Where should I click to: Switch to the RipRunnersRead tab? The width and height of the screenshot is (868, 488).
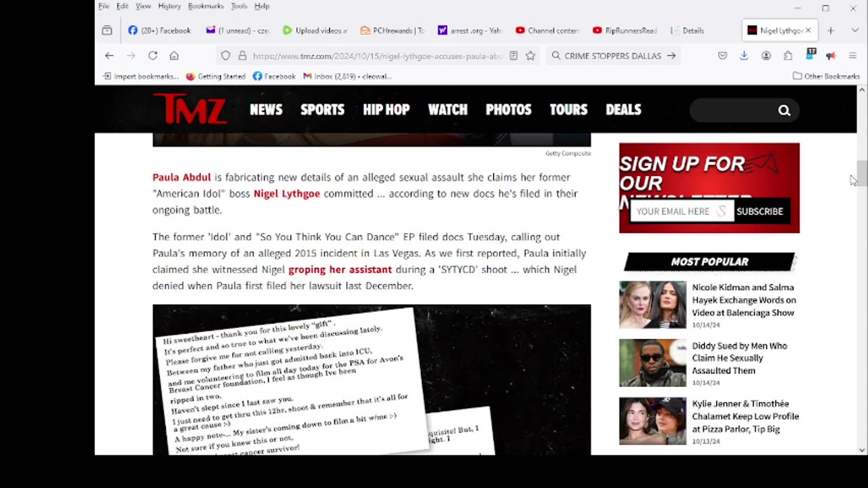click(x=625, y=30)
